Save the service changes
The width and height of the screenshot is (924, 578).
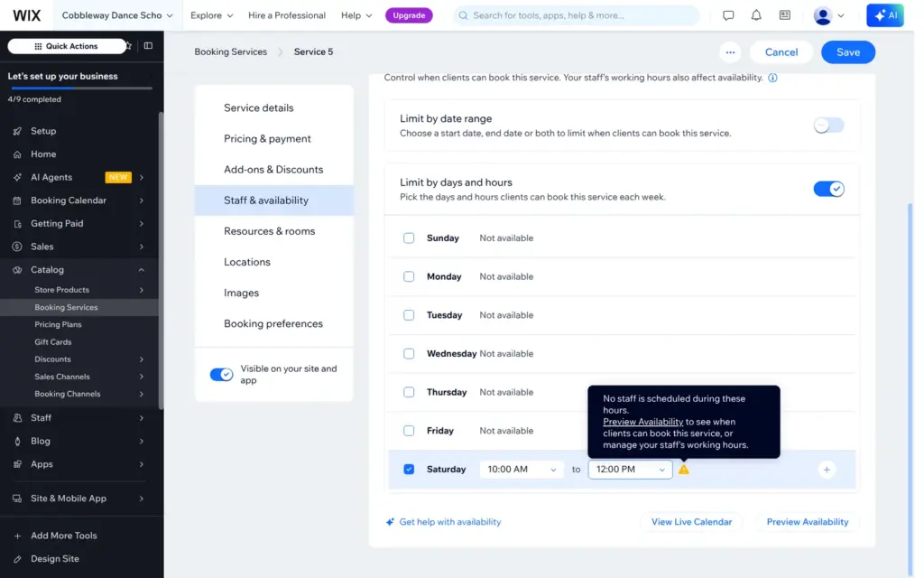(x=848, y=51)
